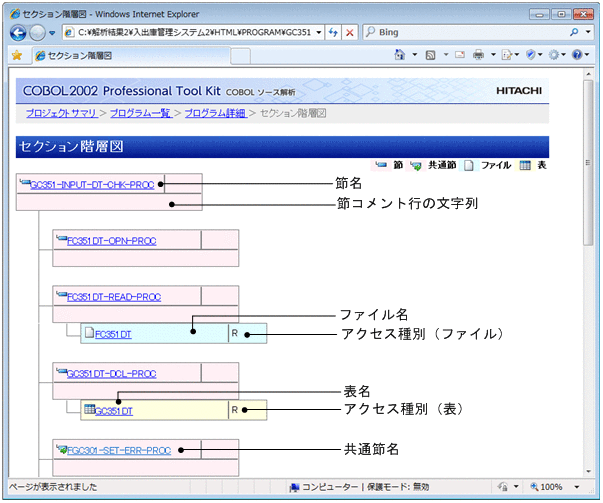The height and width of the screenshot is (503, 603).
Task: Open the プログラム詳細 breadcrumb link
Action: (x=215, y=113)
